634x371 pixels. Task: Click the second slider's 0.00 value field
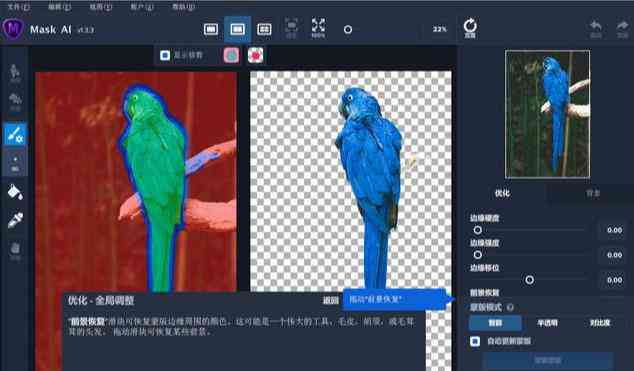pos(614,255)
